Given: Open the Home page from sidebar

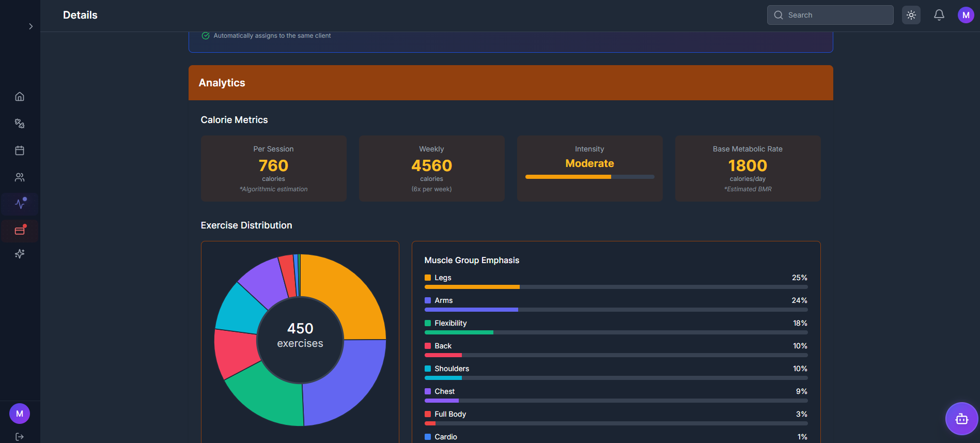Looking at the screenshot, I should (20, 97).
